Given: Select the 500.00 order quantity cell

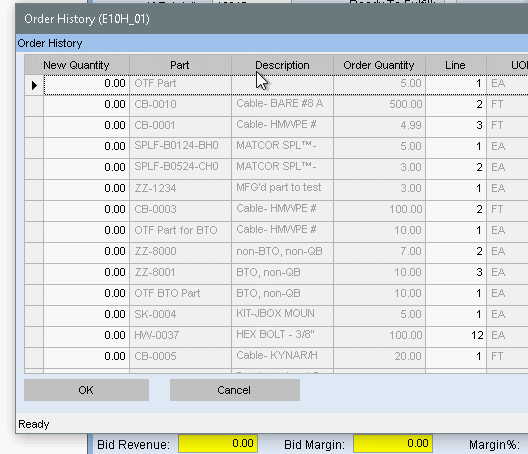Looking at the screenshot, I should pyautogui.click(x=380, y=106).
